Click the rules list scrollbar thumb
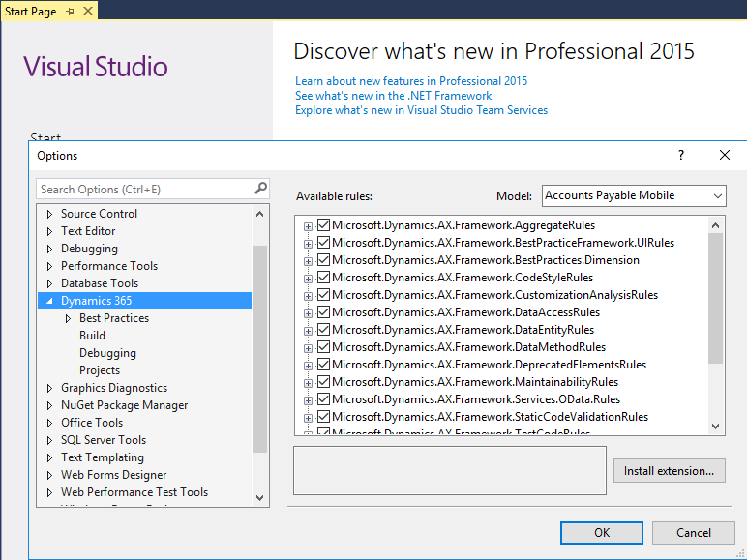747x560 pixels. point(715,298)
